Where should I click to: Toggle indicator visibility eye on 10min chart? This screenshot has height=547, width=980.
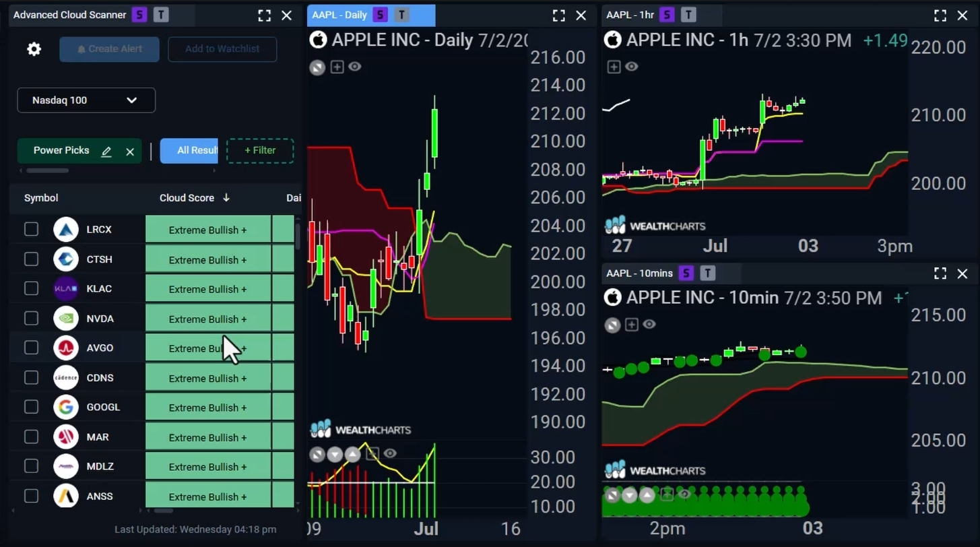click(649, 325)
